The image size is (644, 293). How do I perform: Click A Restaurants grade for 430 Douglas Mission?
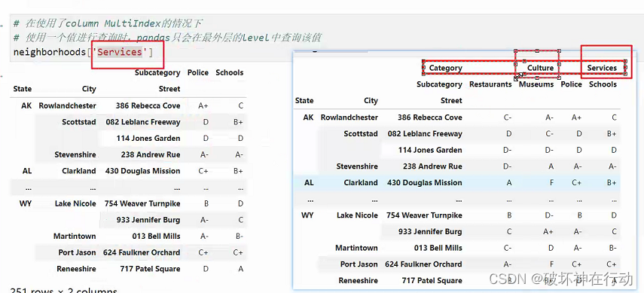tap(509, 183)
